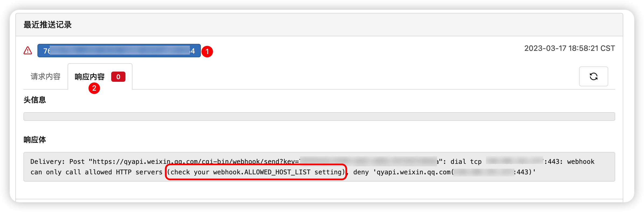Click the red warning triangle icon

pyautogui.click(x=28, y=51)
